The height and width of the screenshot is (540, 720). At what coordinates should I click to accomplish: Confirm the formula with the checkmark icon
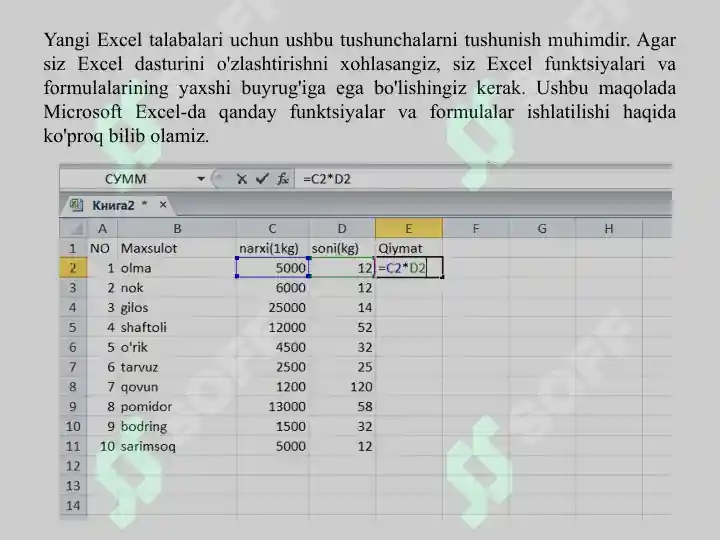[x=262, y=179]
